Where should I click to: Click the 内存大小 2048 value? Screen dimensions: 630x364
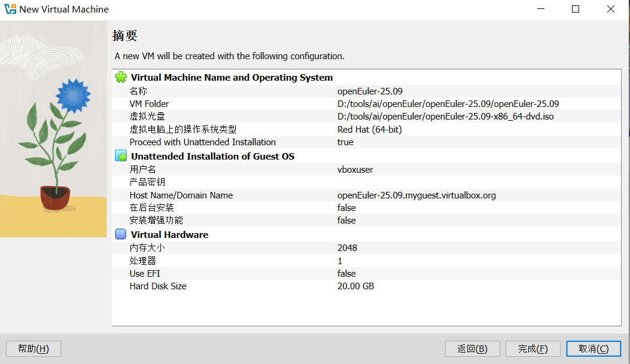pos(347,247)
